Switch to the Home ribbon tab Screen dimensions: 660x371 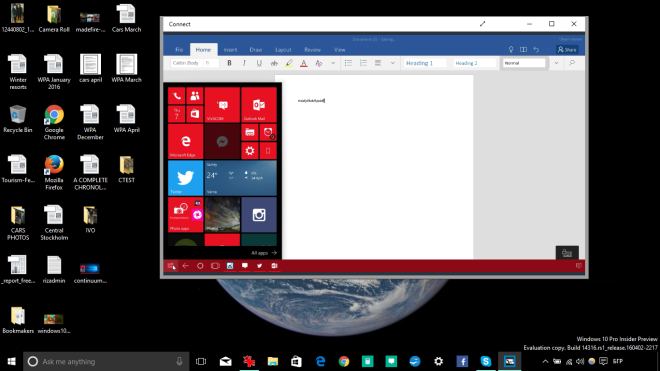tap(203, 50)
